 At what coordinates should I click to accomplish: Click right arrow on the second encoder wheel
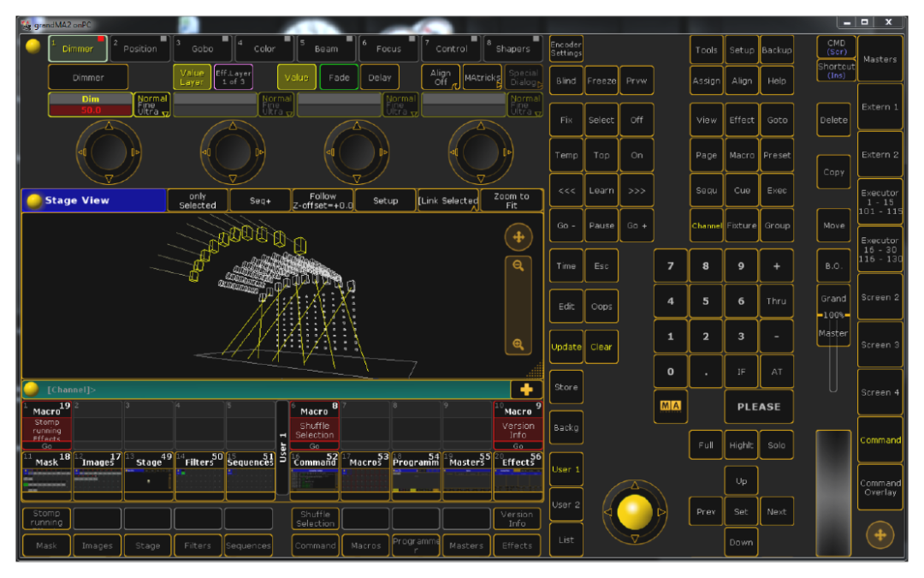pyautogui.click(x=259, y=152)
